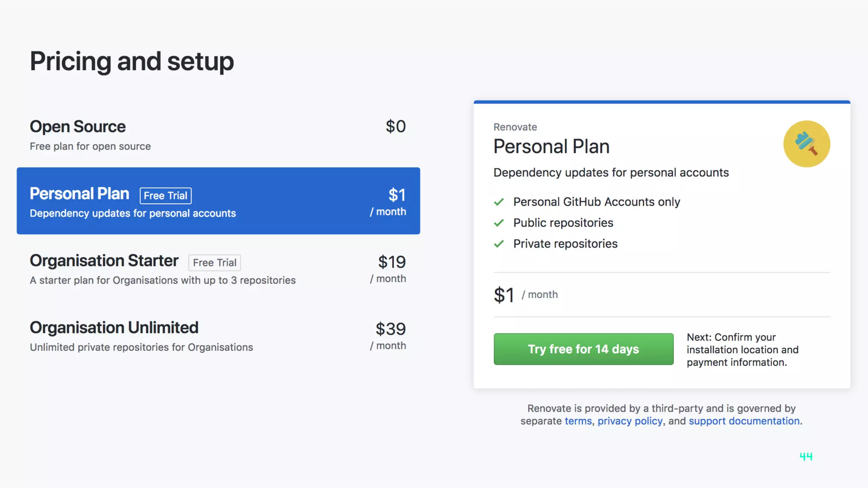Image resolution: width=868 pixels, height=488 pixels.
Task: Open the terms link
Action: [x=578, y=421]
